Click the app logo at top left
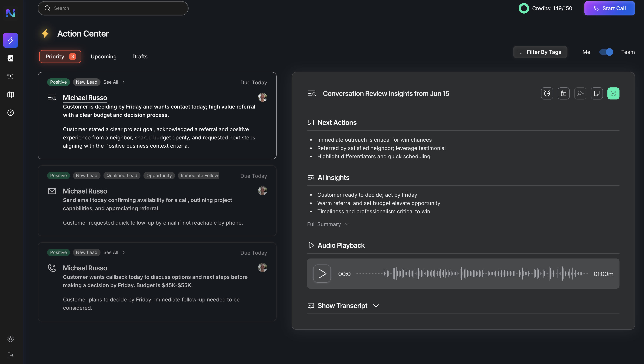Screen dimensions: 644x364 click(11, 13)
